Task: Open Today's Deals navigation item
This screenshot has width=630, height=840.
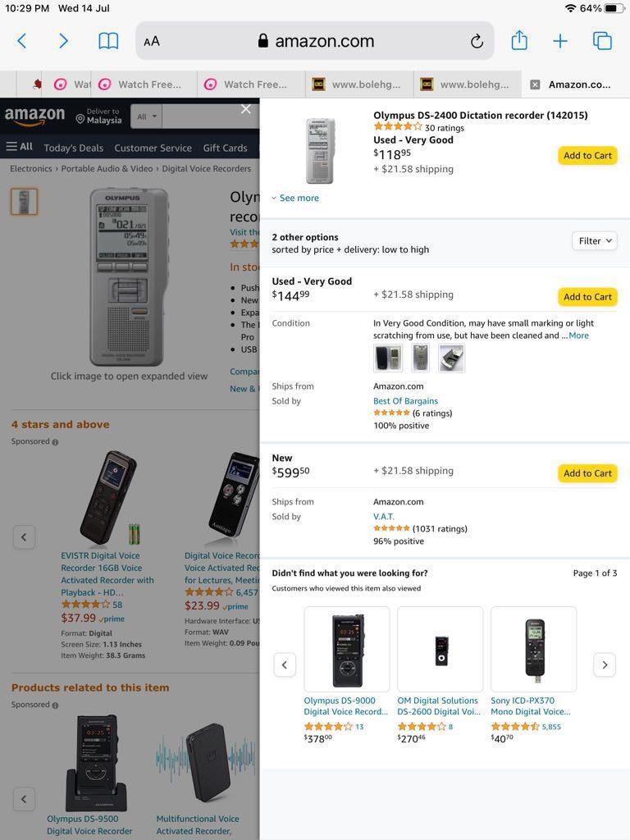Action: 72,148
